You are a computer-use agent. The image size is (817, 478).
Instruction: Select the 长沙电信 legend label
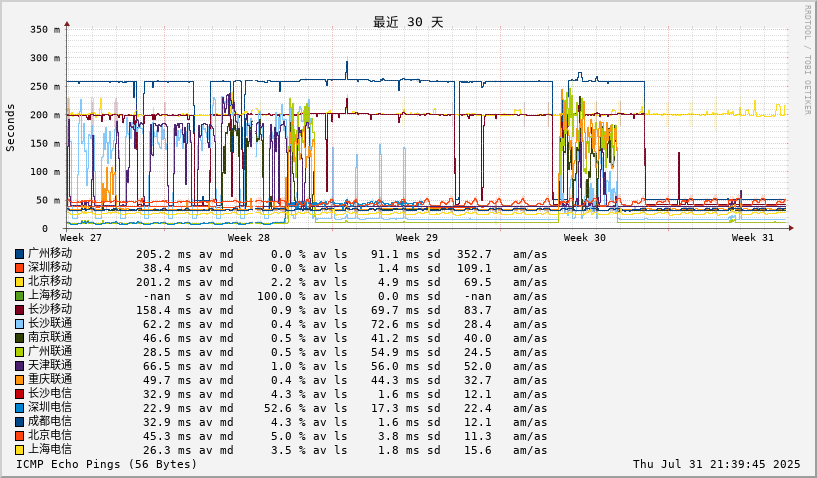pos(50,394)
